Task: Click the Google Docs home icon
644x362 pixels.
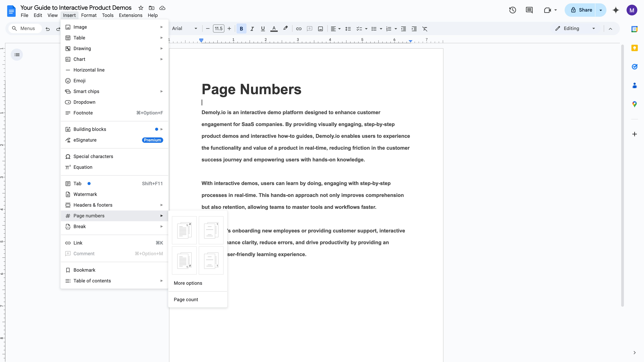Action: [x=11, y=11]
